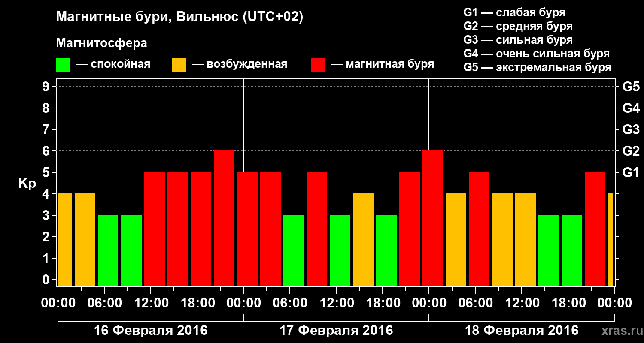Select the yellow bar starting 03:00 on 18 Февраля

(456, 240)
